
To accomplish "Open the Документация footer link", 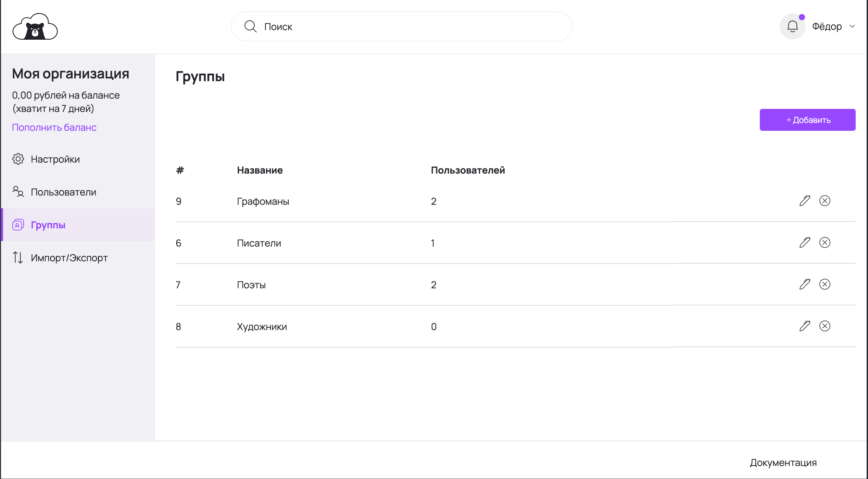I will (x=783, y=463).
